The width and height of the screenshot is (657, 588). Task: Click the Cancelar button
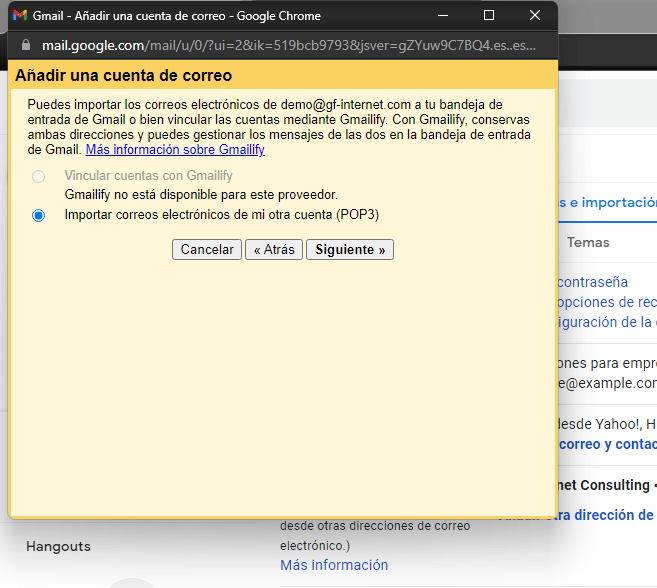click(207, 250)
